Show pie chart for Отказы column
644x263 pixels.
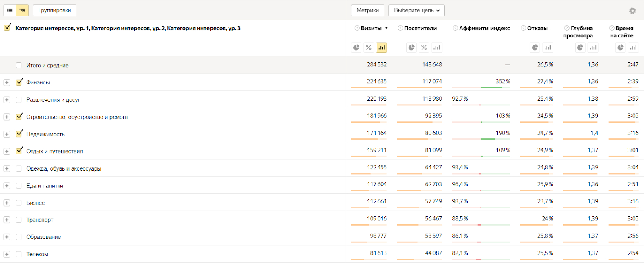[535, 48]
